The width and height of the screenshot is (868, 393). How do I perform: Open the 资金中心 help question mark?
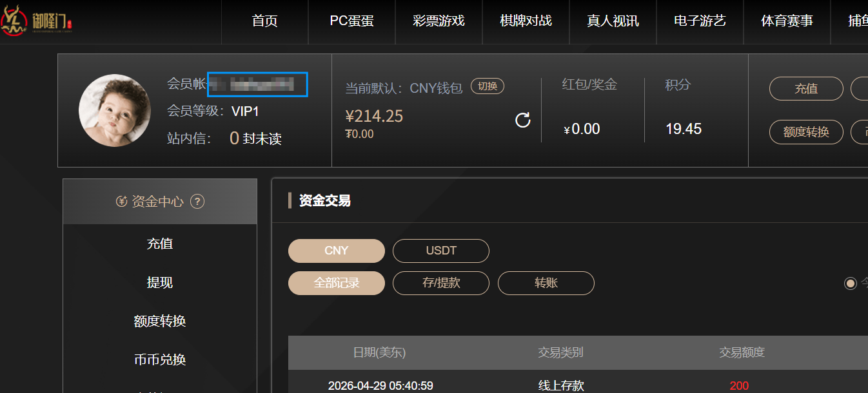[197, 202]
